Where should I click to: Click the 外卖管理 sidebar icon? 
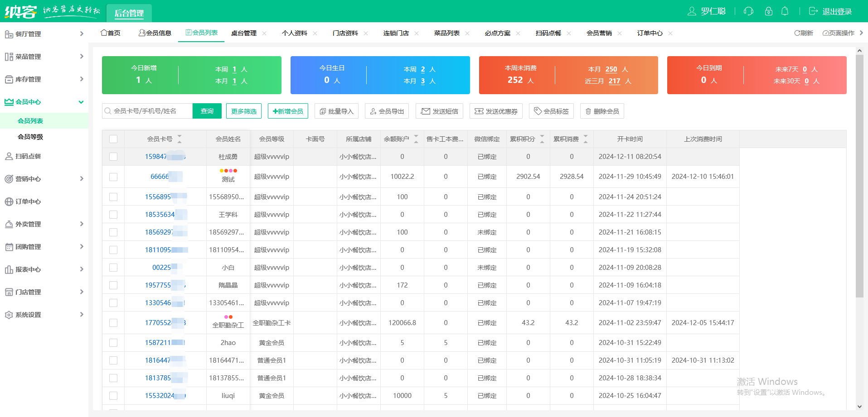9,224
